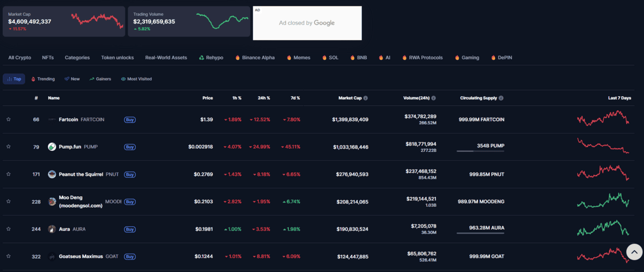Open Fartcoin last 7 days sparkline
This screenshot has width=644, height=272.
(x=603, y=118)
